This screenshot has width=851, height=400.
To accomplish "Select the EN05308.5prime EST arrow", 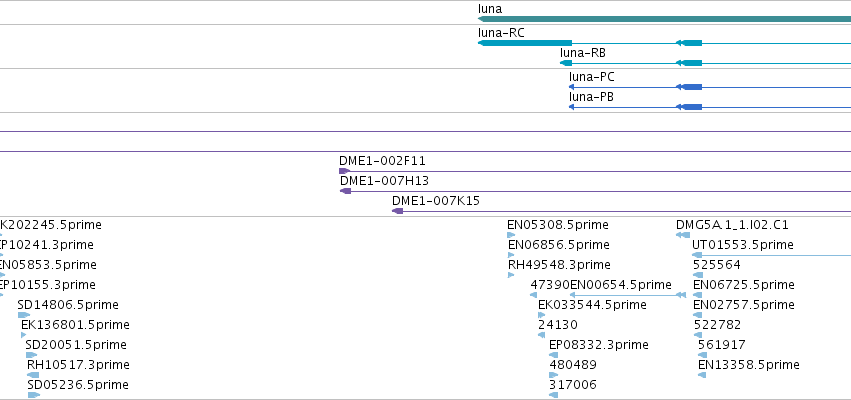I will [511, 235].
